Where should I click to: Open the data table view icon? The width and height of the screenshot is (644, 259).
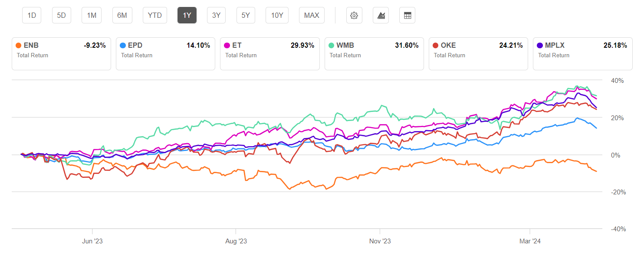(x=407, y=15)
